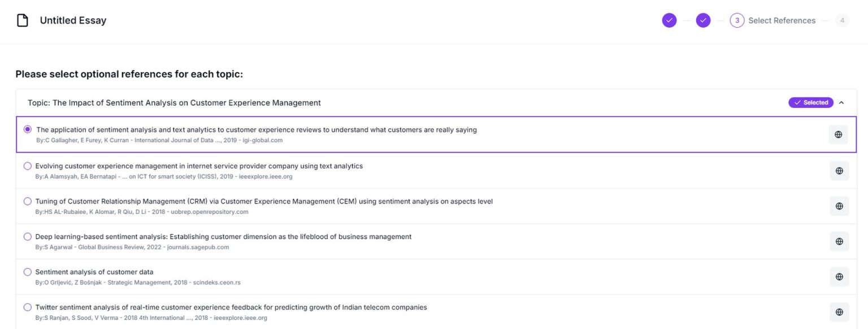Viewport: 868px width, 329px height.
Task: Go back to first completed step checkmark
Action: (669, 21)
